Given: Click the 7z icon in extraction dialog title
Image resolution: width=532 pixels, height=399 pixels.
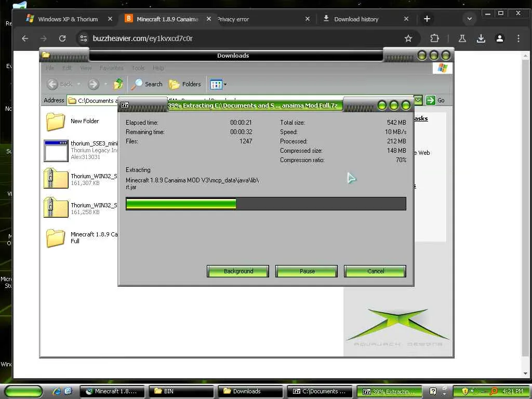Looking at the screenshot, I should click(x=125, y=105).
